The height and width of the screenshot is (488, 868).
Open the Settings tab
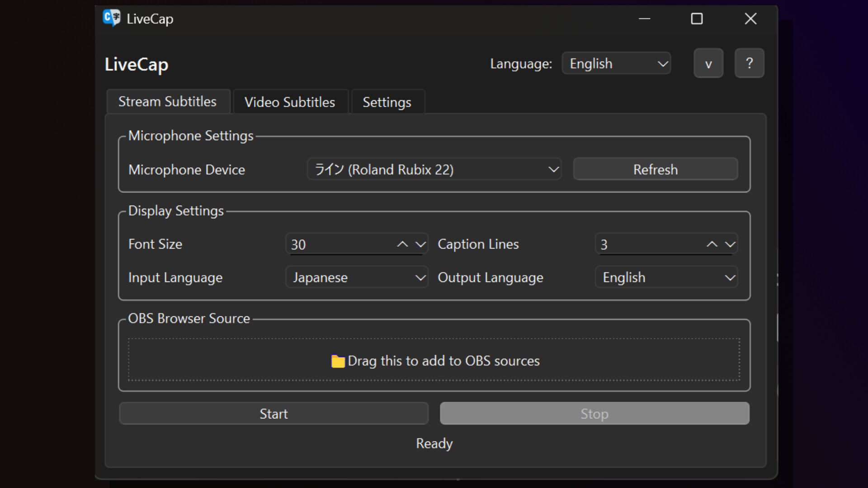tap(387, 102)
